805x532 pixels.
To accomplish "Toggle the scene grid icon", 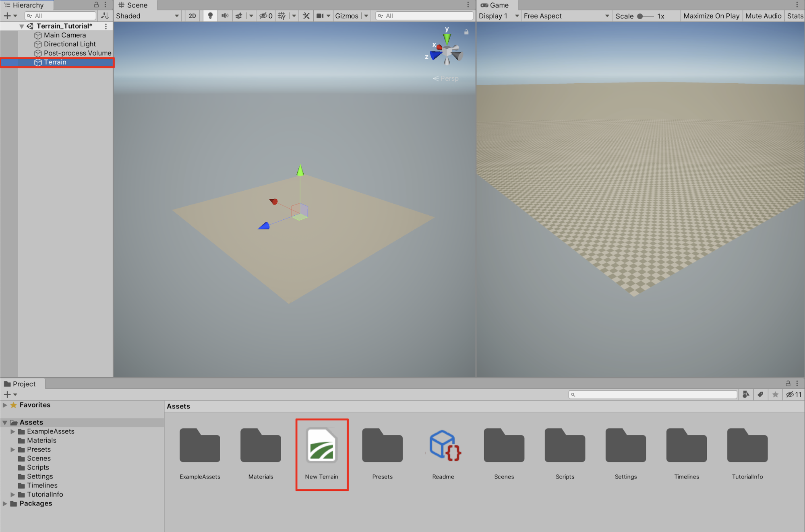I will point(281,16).
